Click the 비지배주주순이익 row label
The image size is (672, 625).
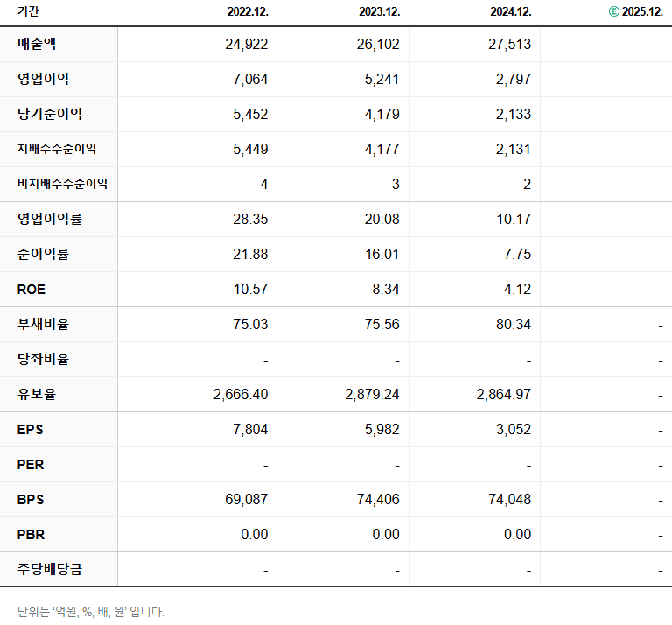tap(63, 184)
